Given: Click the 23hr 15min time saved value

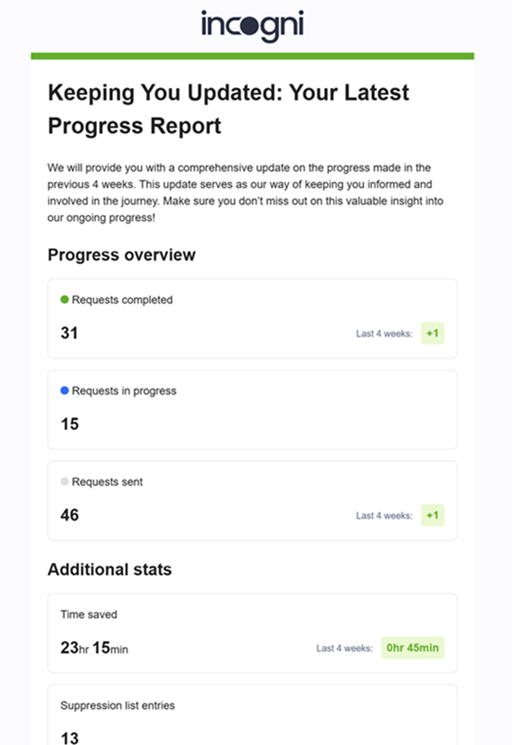Looking at the screenshot, I should click(x=94, y=648).
